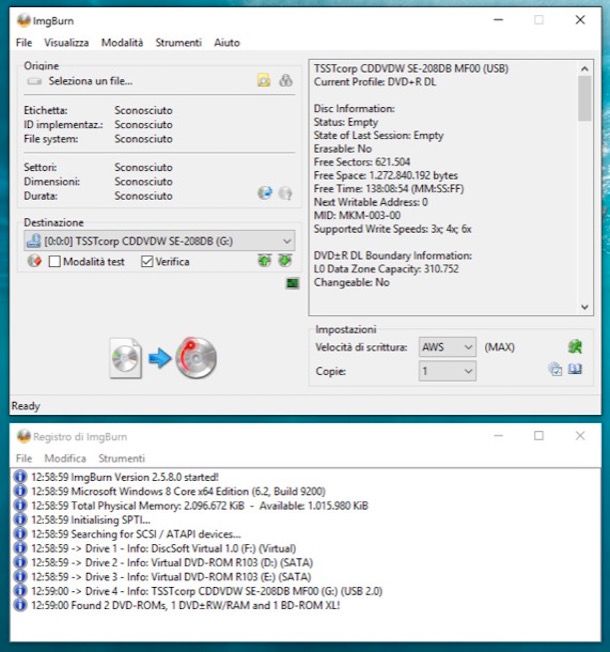Uncheck the Verifica checkbox
610x652 pixels.
click(148, 262)
